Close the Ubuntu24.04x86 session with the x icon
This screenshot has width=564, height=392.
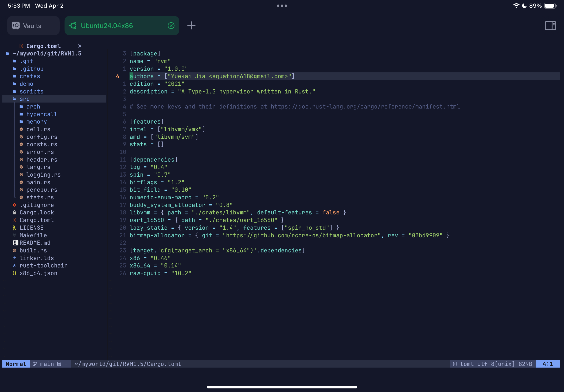tap(171, 26)
